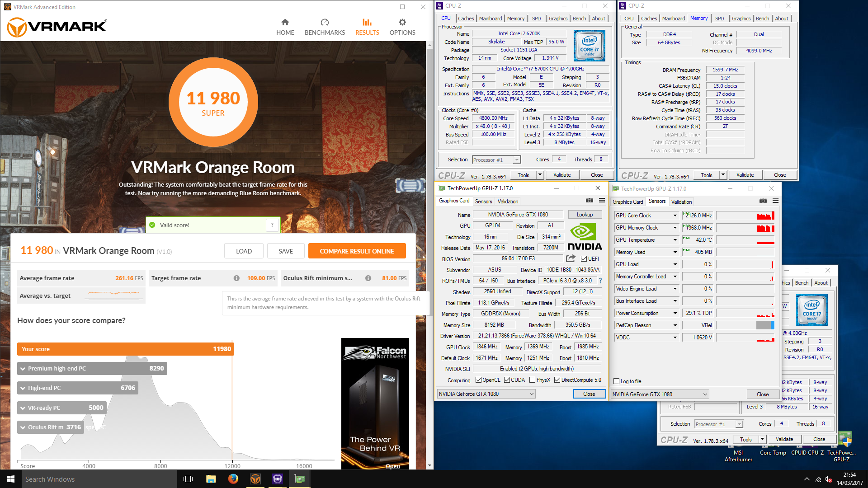Expand High-end PC comparison row

point(23,388)
